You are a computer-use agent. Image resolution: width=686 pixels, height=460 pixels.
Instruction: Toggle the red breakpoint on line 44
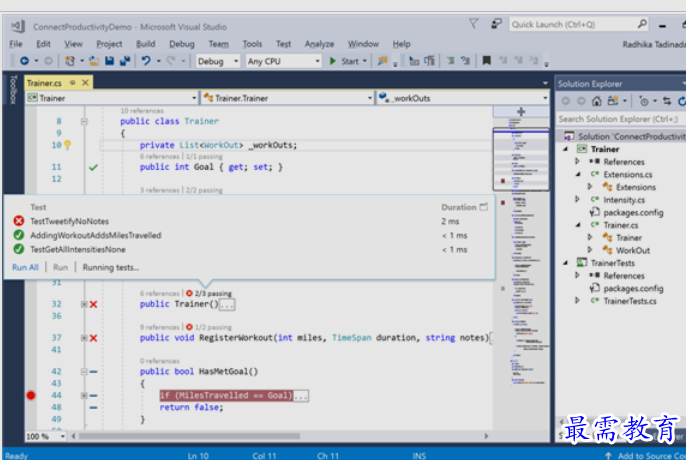click(31, 395)
